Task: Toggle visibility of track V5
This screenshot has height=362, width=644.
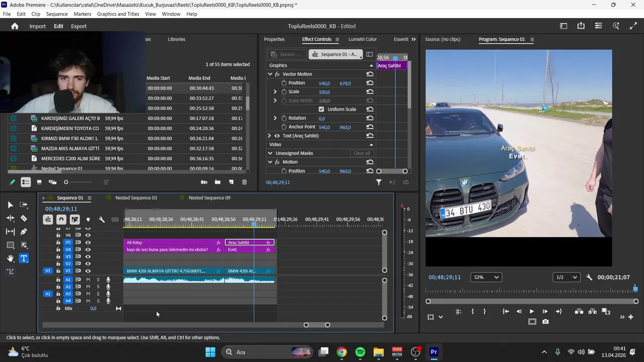Action: point(88,242)
